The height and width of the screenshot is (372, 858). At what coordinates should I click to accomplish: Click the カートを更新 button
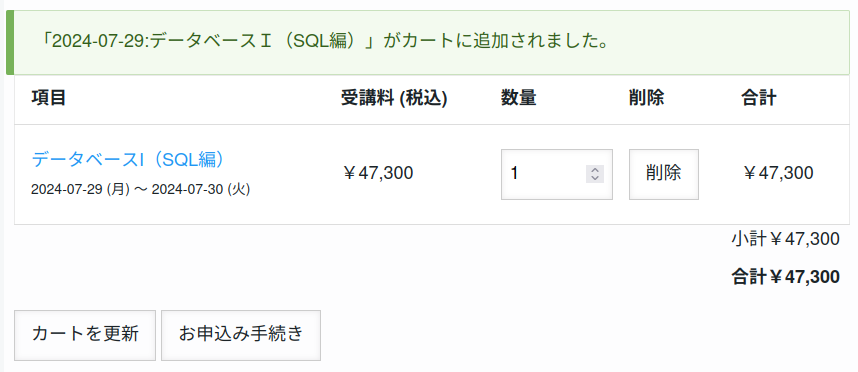85,335
